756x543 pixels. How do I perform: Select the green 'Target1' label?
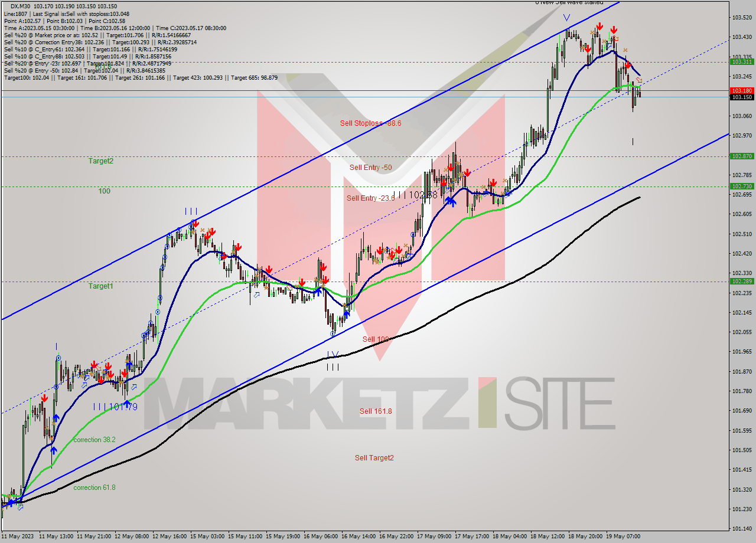(x=100, y=286)
